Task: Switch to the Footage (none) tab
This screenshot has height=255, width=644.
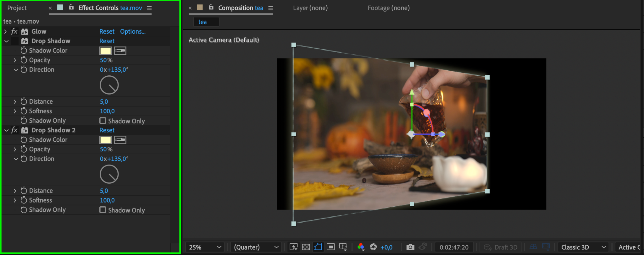Action: (388, 8)
